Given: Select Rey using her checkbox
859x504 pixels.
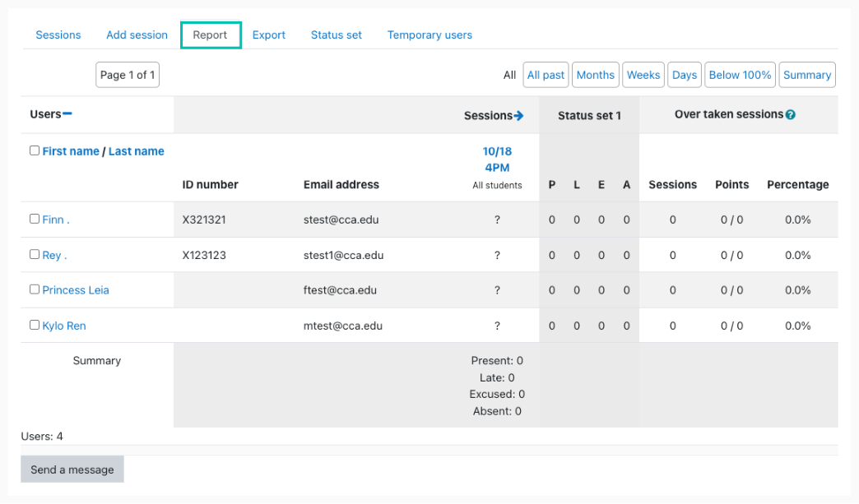Looking at the screenshot, I should [34, 254].
